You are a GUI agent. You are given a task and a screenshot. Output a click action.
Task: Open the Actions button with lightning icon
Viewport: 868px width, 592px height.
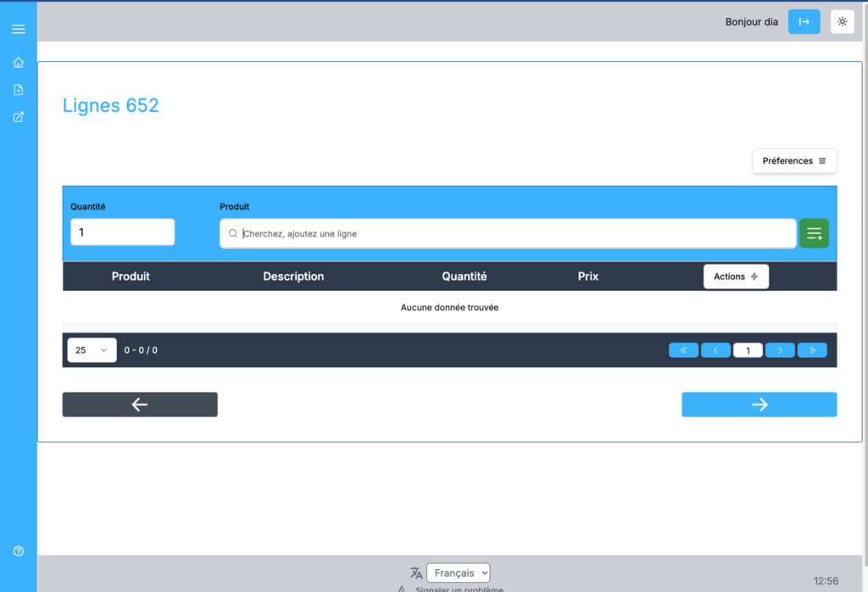coord(736,276)
